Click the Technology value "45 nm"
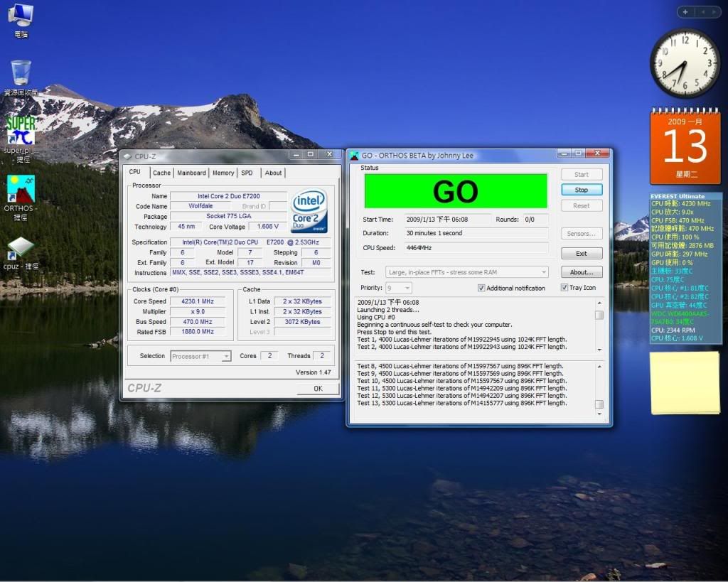The height and width of the screenshot is (582, 728). point(186,227)
